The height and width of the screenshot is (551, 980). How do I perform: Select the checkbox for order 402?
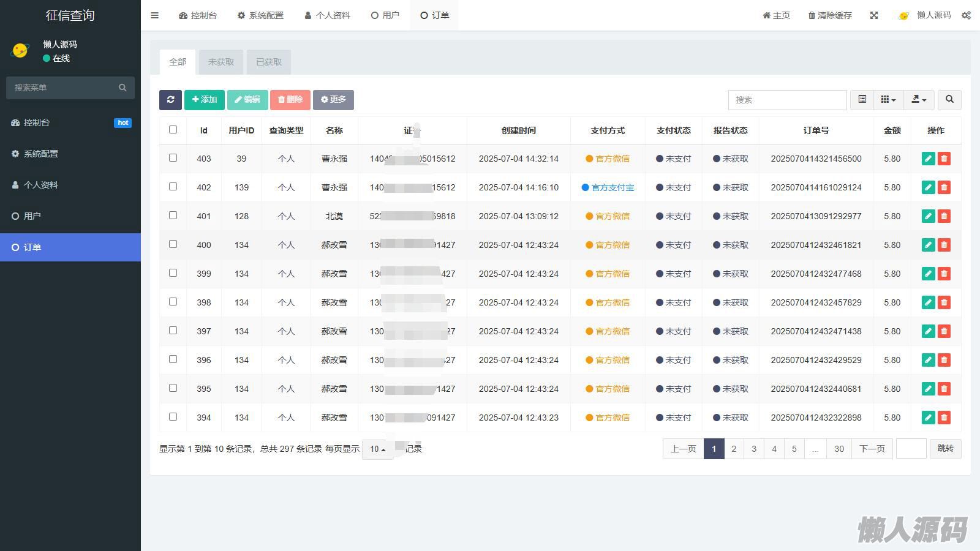tap(173, 187)
